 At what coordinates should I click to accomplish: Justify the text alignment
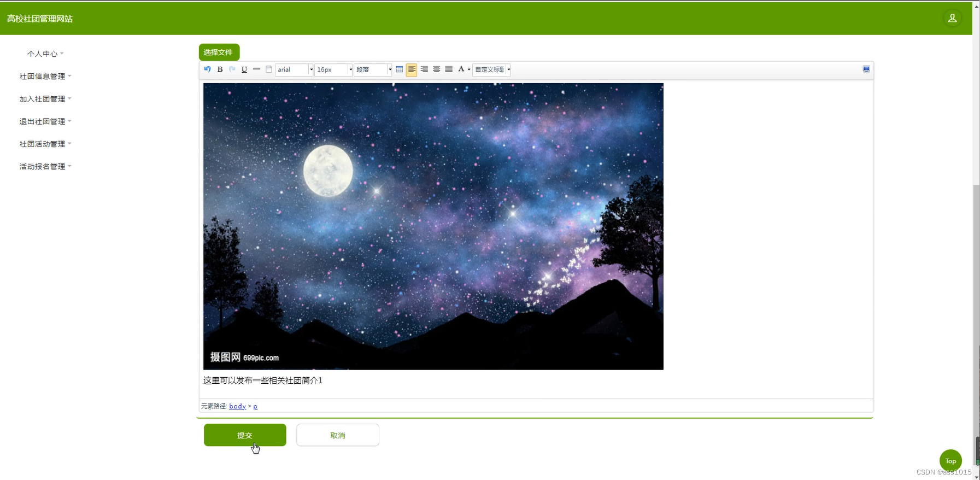[449, 69]
